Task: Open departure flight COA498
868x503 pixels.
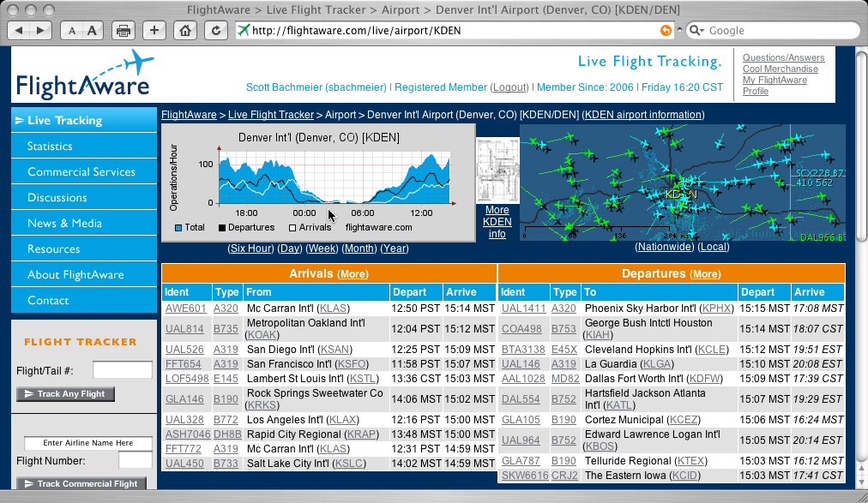Action: [521, 329]
